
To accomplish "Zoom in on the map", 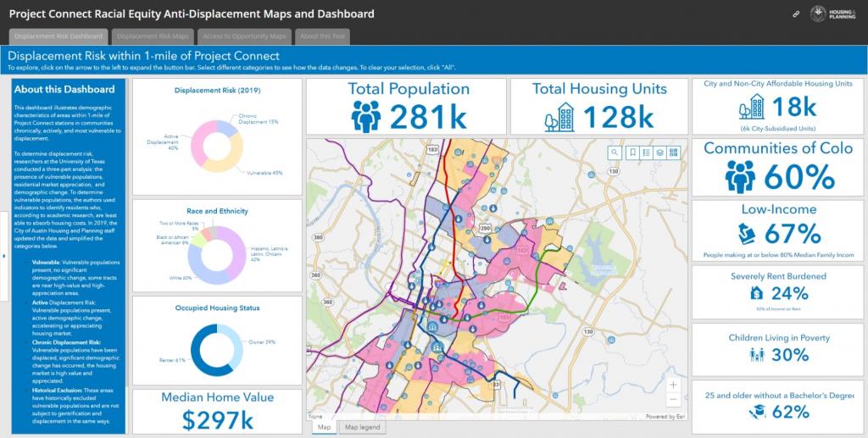I will pyautogui.click(x=672, y=385).
